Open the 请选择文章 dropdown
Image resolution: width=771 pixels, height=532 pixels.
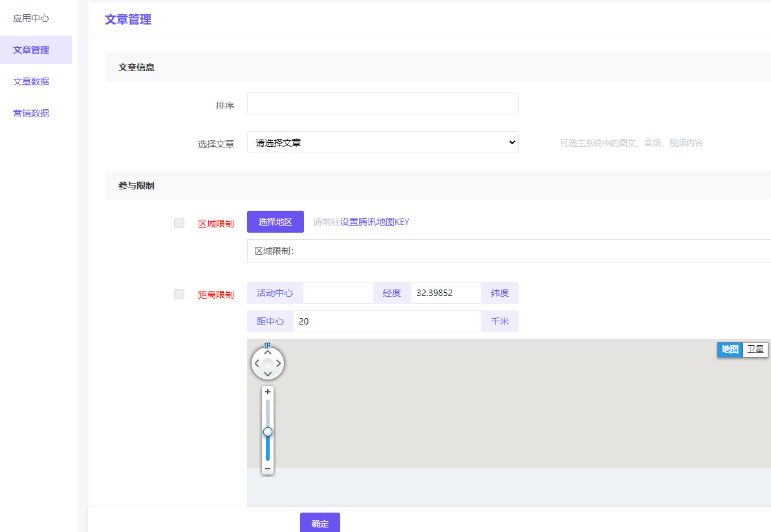tap(382, 142)
